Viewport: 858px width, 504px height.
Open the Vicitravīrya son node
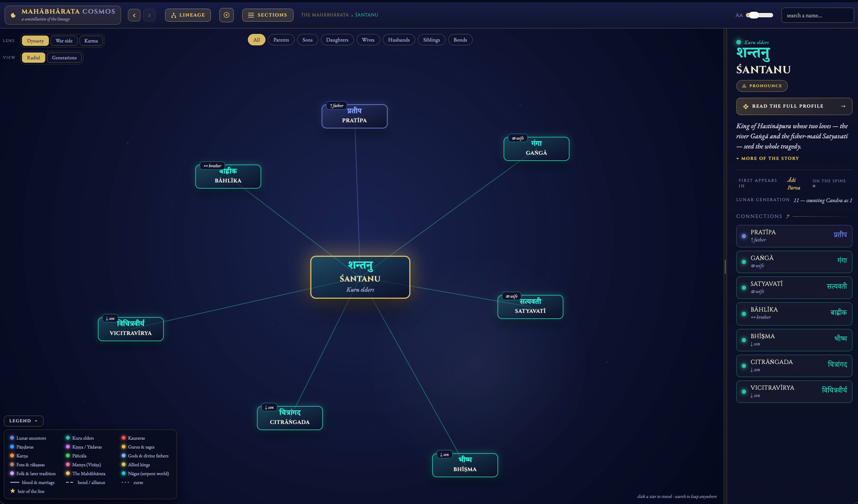point(131,329)
